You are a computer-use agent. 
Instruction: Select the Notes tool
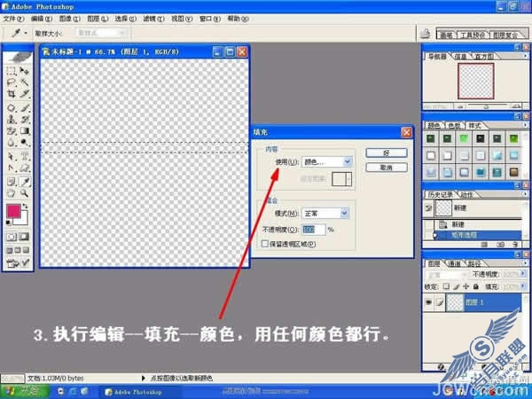click(x=12, y=182)
